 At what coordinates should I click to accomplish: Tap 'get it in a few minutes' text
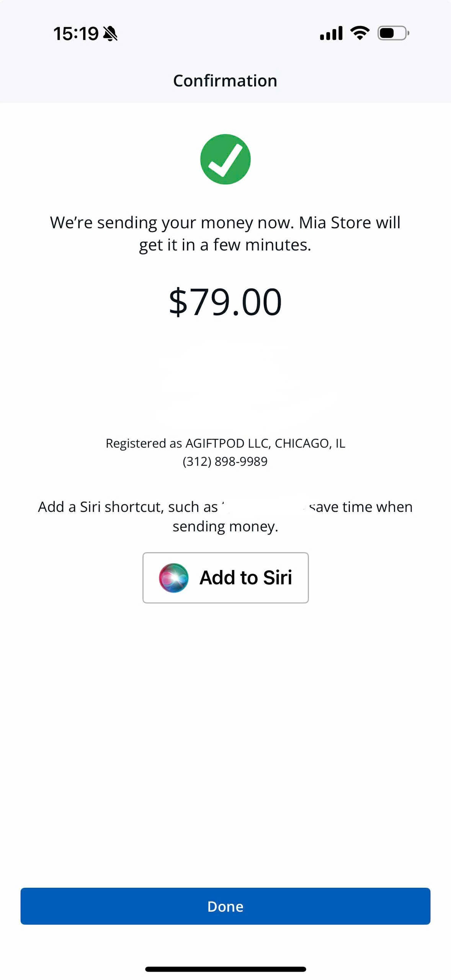click(225, 245)
